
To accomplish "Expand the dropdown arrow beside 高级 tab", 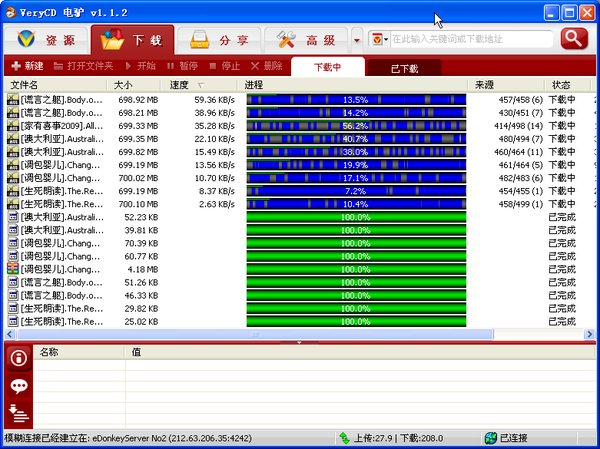I will tap(357, 40).
